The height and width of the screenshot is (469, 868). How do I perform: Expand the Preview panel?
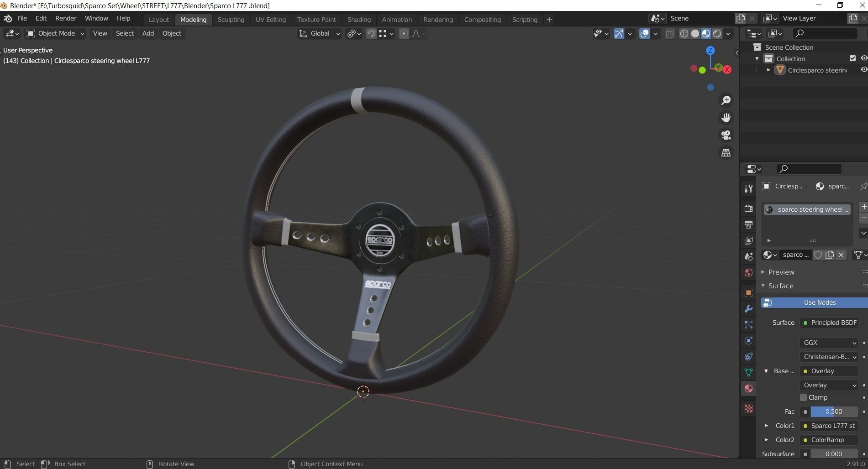(x=763, y=272)
